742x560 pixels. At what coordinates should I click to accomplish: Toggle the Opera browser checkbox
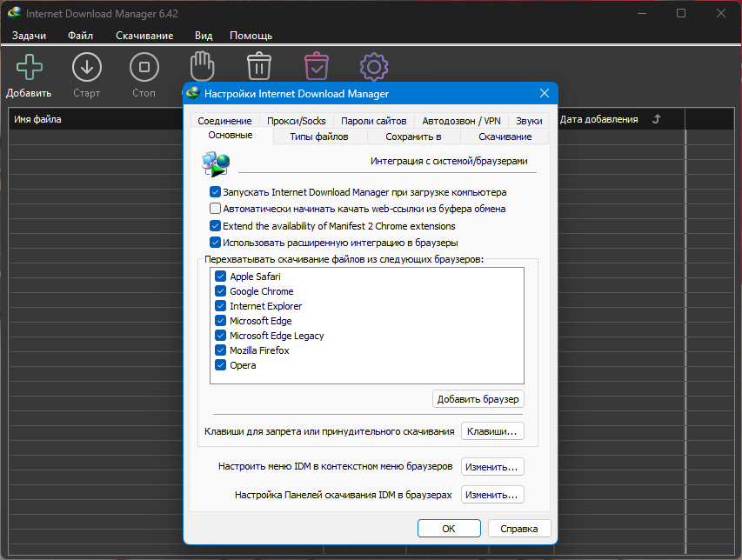click(221, 364)
